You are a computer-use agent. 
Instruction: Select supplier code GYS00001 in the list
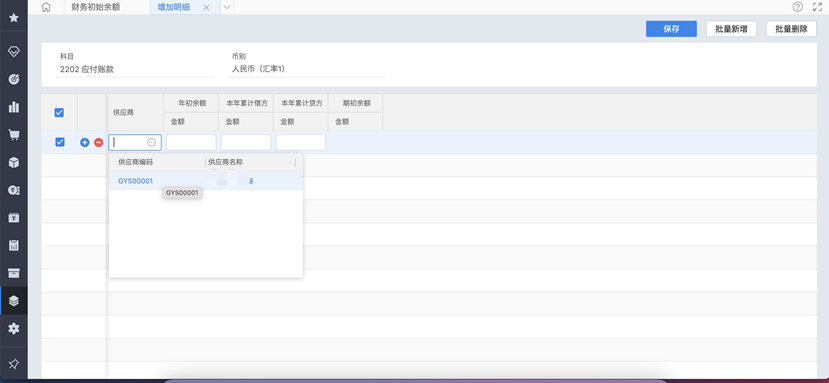coord(135,181)
